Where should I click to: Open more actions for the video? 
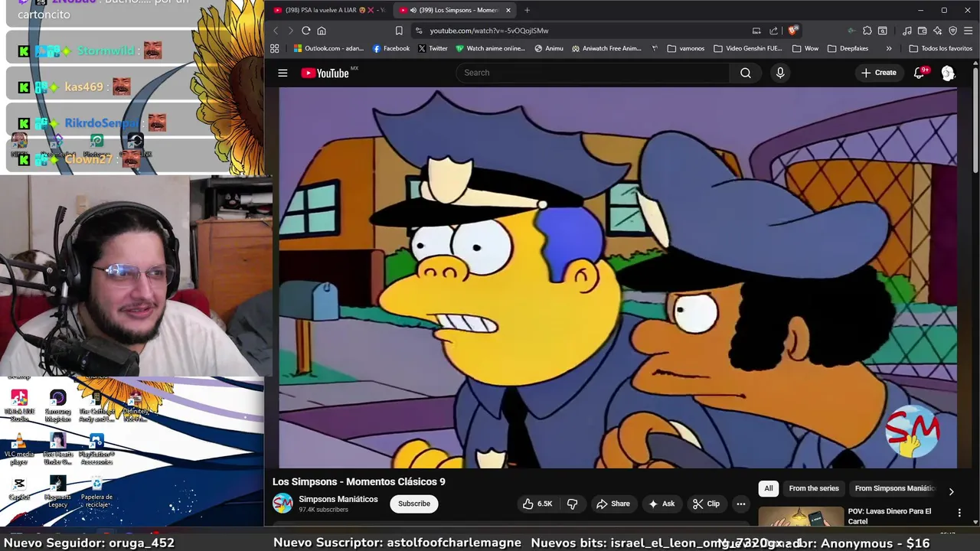pyautogui.click(x=740, y=504)
